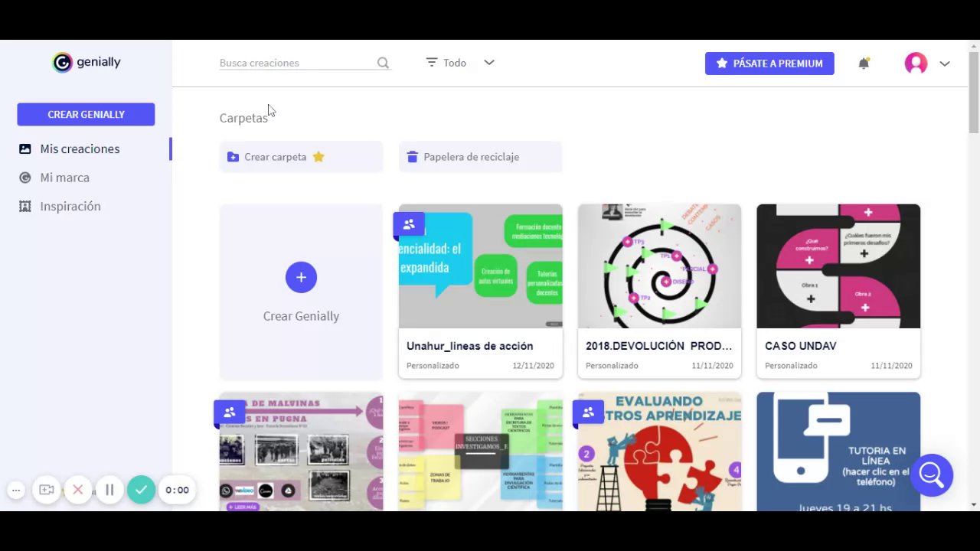The image size is (980, 551).
Task: Click the Crear carpeta folder icon
Action: coord(233,157)
